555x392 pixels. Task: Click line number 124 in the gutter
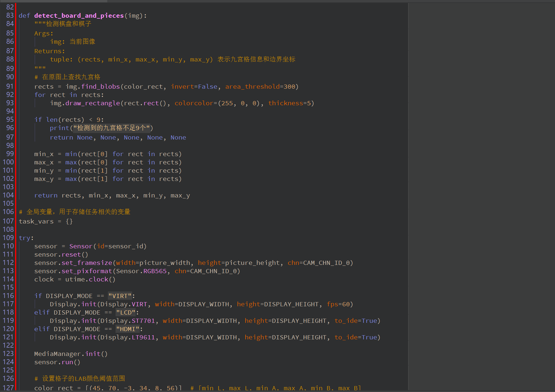[8, 362]
